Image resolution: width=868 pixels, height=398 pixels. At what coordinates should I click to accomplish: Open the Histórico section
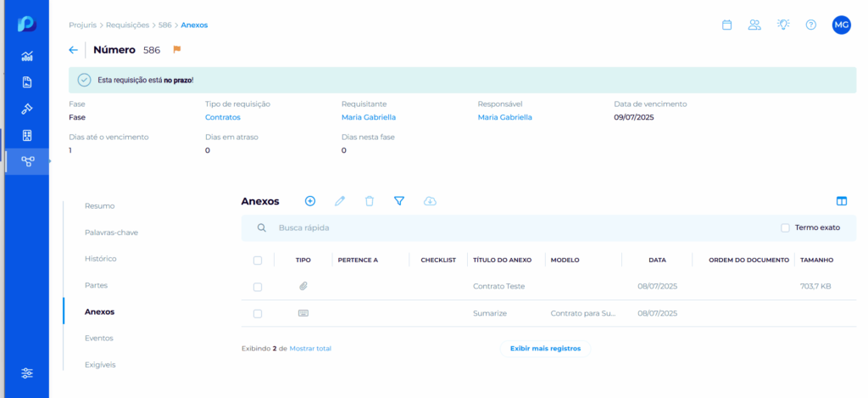coord(101,258)
